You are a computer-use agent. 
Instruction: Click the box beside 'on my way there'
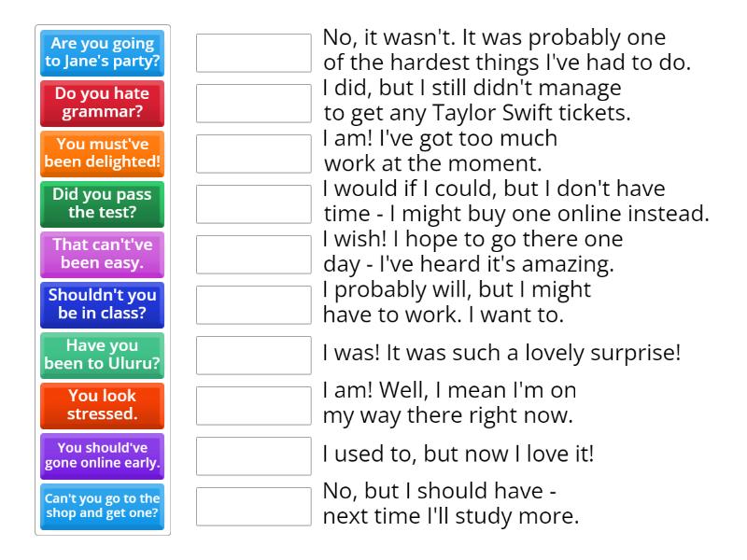pyautogui.click(x=253, y=406)
